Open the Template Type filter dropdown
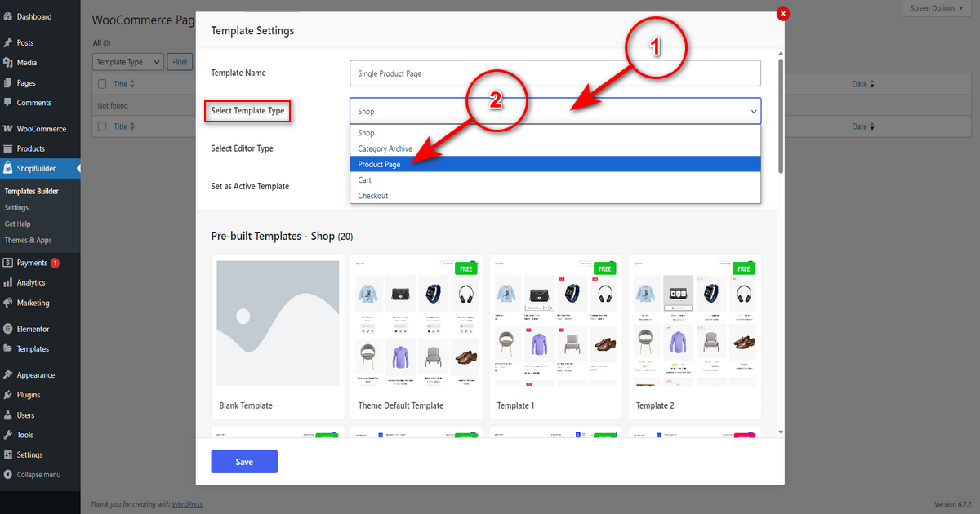This screenshot has width=980, height=514. point(128,62)
